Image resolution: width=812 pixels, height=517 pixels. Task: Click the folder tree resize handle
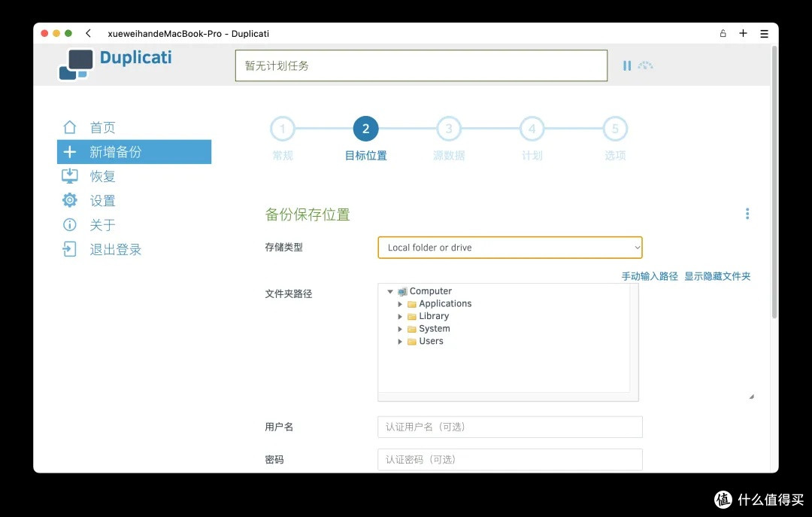click(751, 397)
